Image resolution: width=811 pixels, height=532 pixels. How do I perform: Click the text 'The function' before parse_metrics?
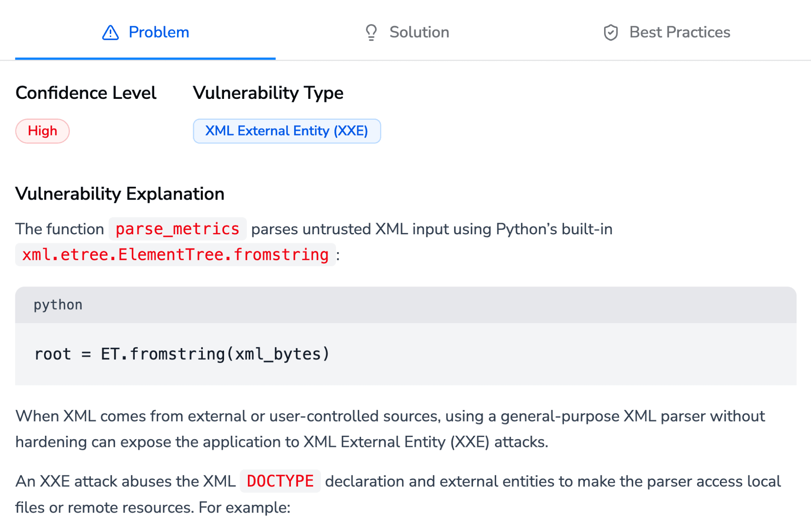click(59, 229)
